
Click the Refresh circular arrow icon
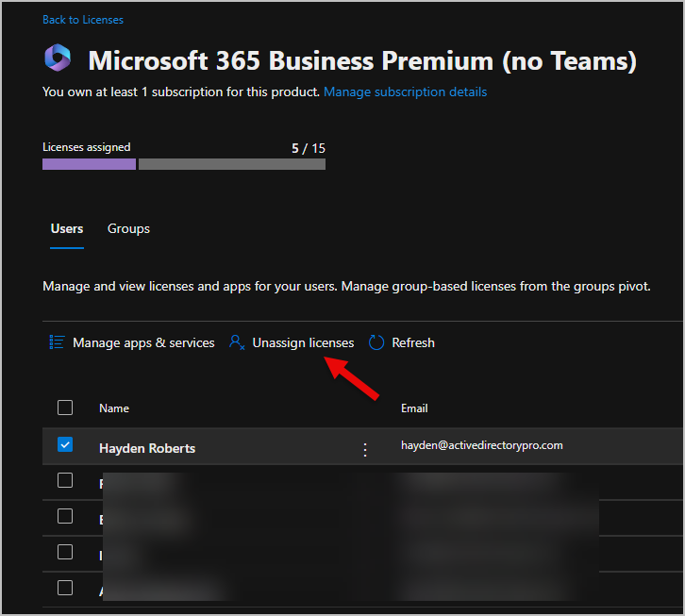[x=376, y=342]
